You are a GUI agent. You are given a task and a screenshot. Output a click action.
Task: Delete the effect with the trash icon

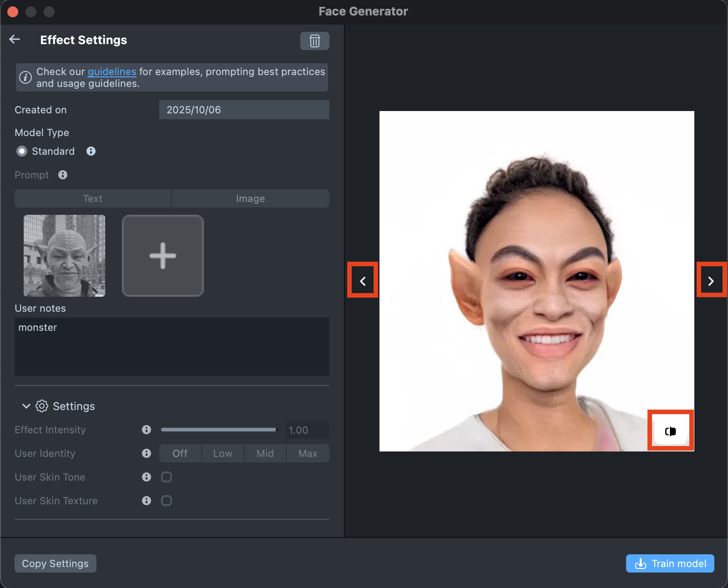[x=314, y=41]
